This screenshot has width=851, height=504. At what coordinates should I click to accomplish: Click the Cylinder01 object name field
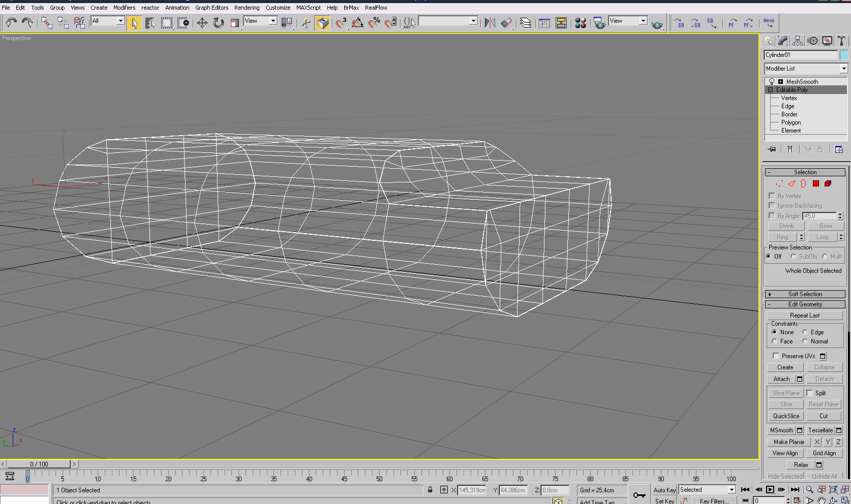point(801,55)
